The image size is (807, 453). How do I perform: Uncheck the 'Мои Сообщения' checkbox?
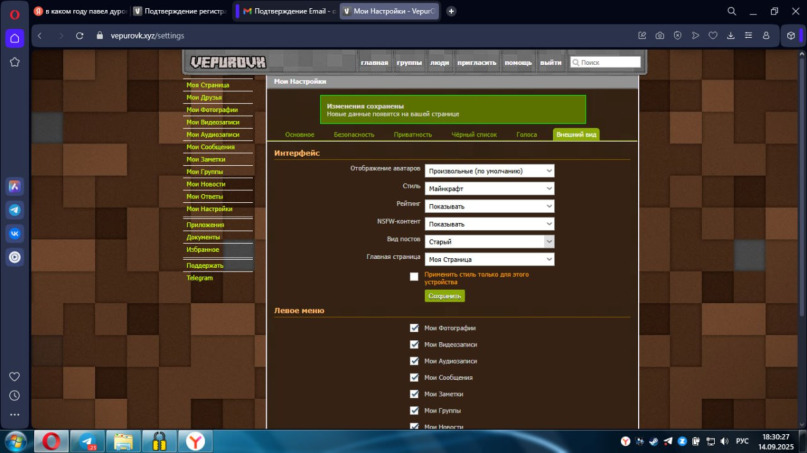coord(414,377)
